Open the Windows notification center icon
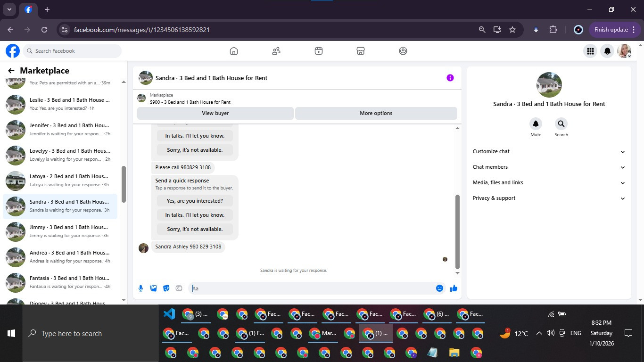 click(x=628, y=333)
